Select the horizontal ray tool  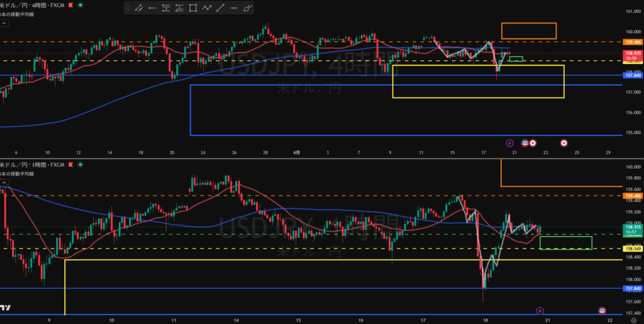(x=152, y=8)
